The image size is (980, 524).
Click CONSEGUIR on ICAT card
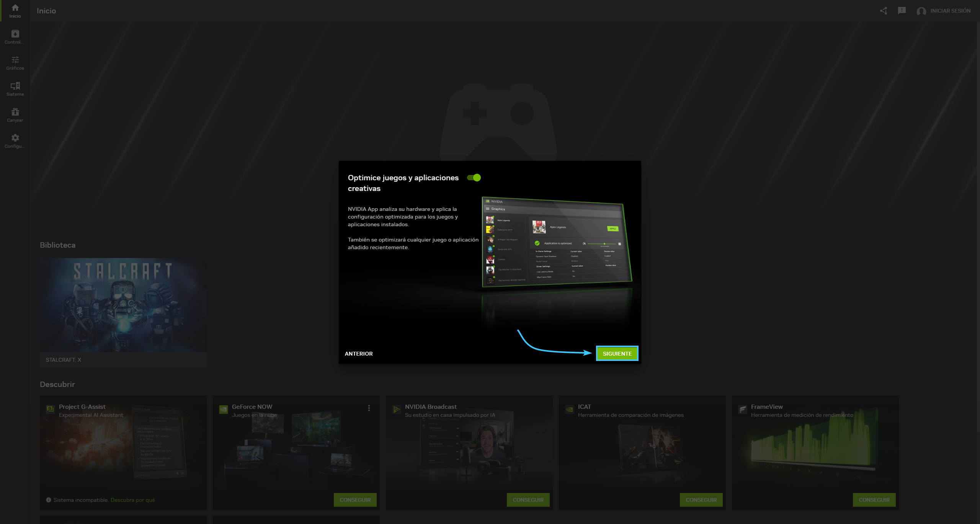point(701,500)
